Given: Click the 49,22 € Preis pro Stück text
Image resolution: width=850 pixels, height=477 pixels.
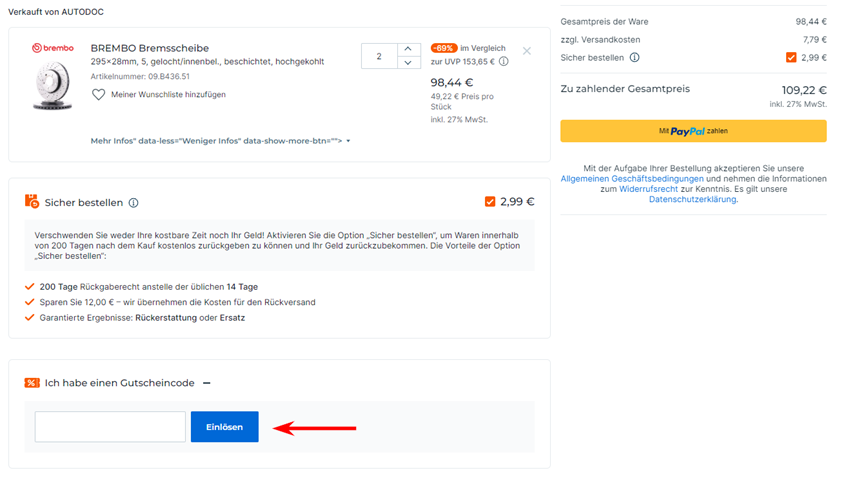Looking at the screenshot, I should point(462,101).
